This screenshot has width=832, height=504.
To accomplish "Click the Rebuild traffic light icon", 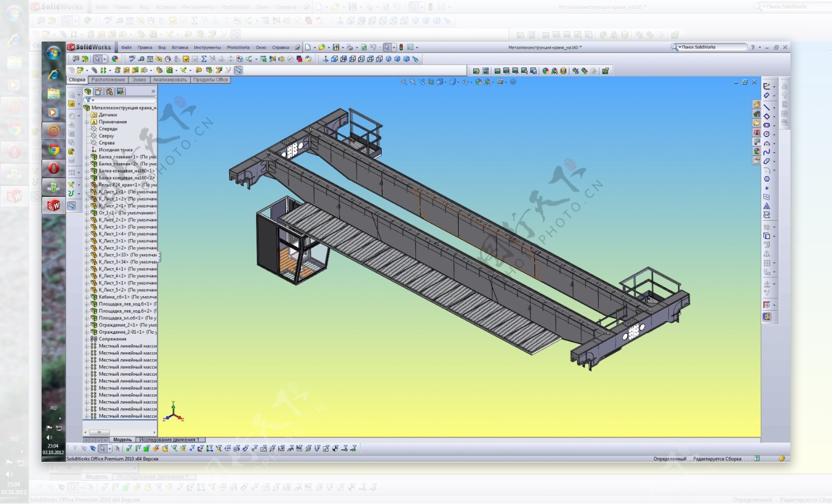I will click(401, 47).
